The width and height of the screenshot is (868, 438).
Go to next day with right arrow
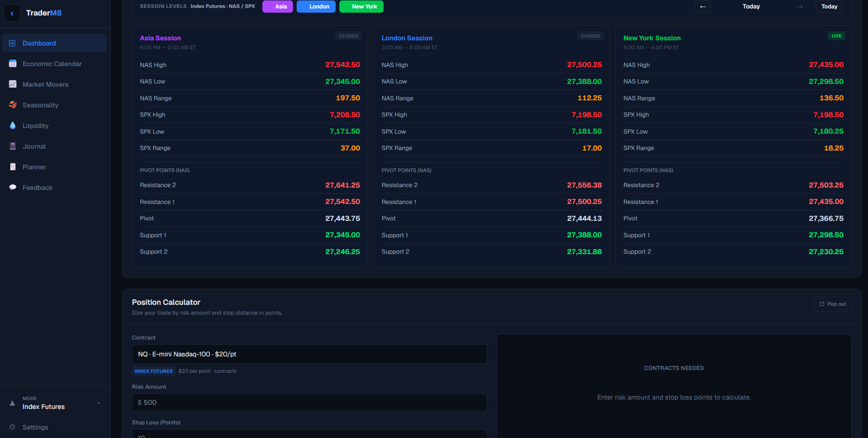[x=800, y=7]
